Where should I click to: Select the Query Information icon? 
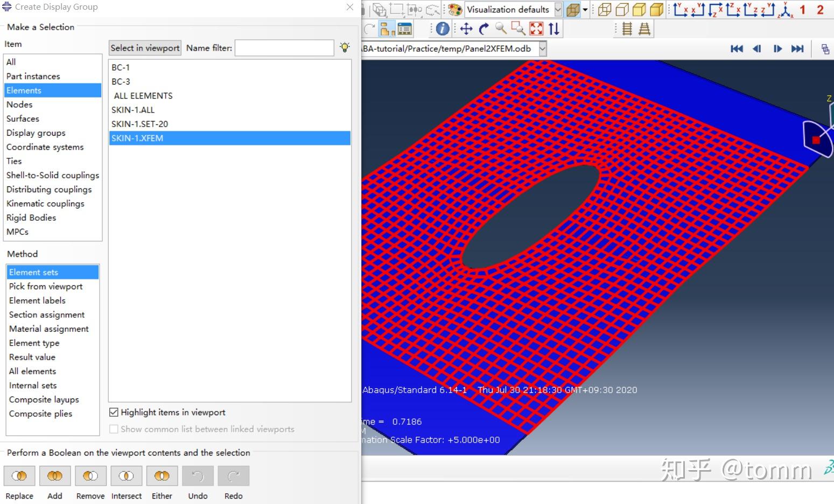(x=441, y=29)
